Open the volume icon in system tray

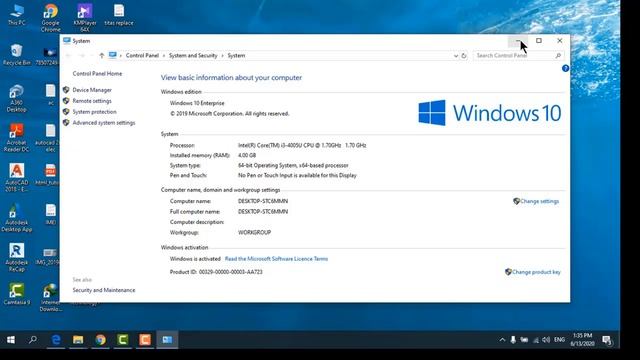pos(547,340)
